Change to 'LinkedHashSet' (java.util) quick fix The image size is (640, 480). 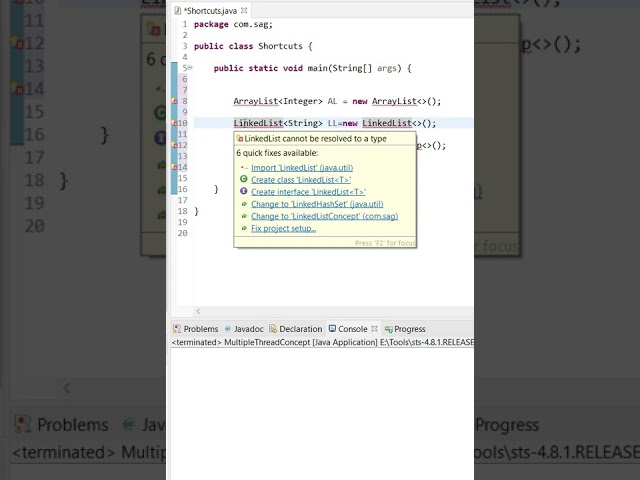[317, 204]
